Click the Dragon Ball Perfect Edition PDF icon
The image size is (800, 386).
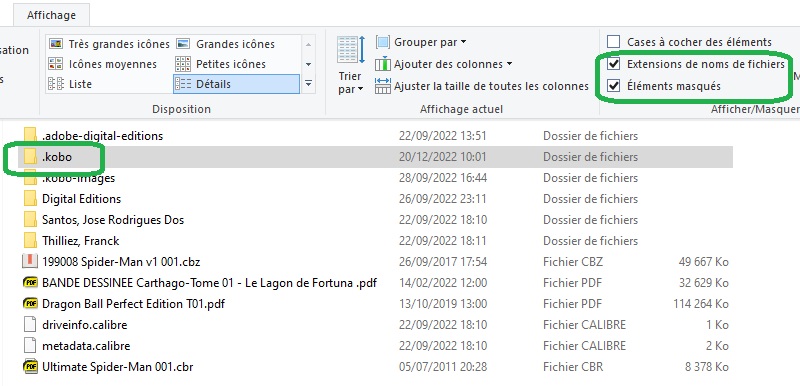[31, 303]
